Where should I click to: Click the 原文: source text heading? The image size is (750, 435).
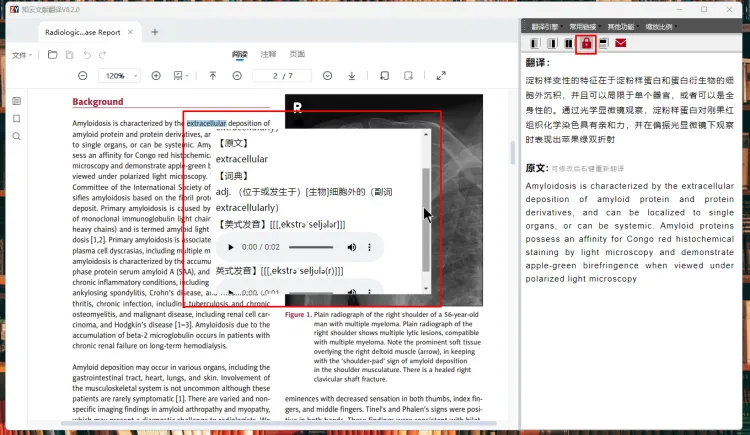tap(537, 168)
